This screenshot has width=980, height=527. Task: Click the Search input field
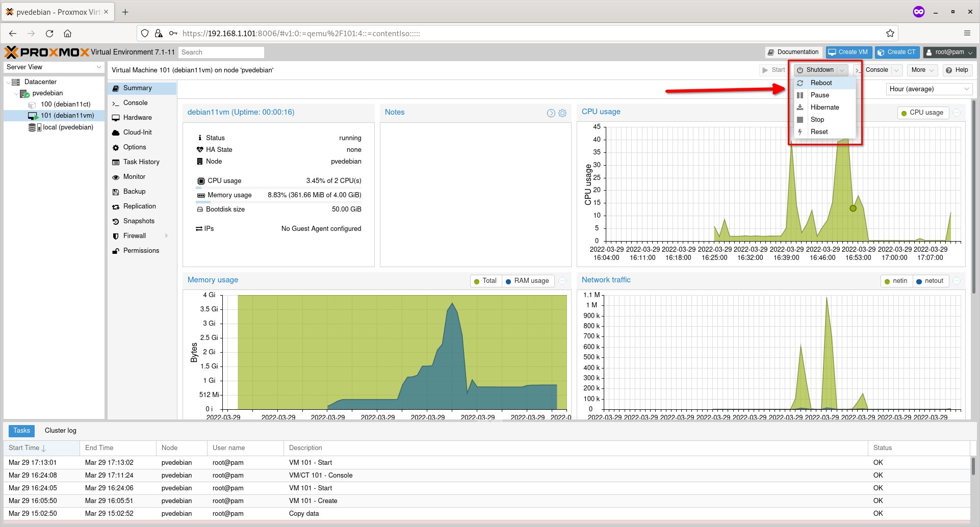pyautogui.click(x=221, y=52)
